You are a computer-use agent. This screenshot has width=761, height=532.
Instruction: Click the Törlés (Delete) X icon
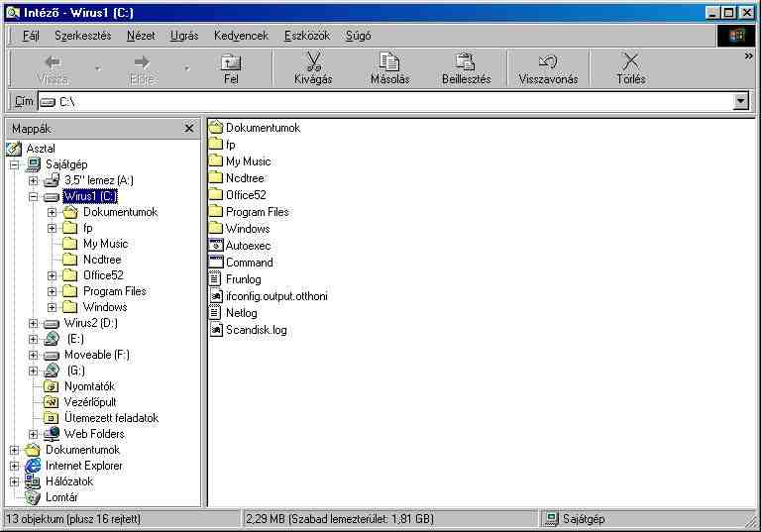(630, 62)
